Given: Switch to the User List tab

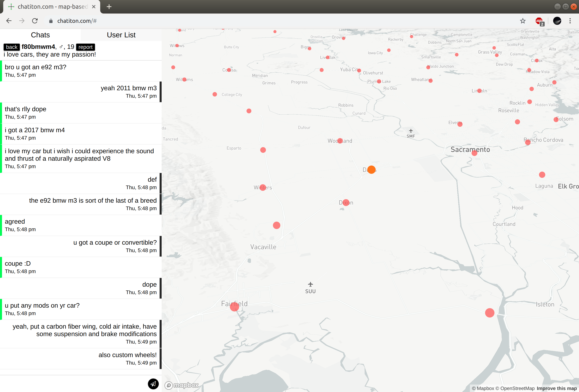Looking at the screenshot, I should click(121, 35).
